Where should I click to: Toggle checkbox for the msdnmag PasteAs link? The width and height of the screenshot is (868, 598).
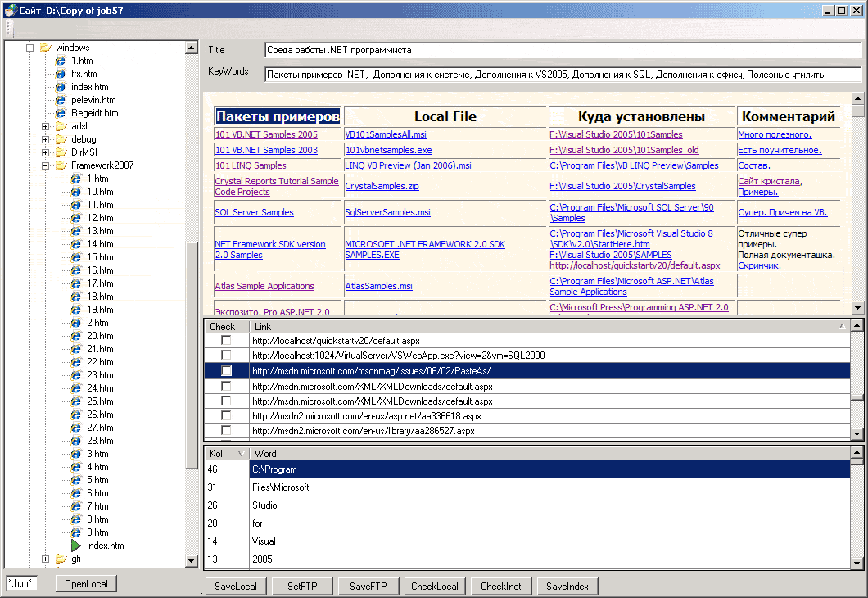coord(226,370)
